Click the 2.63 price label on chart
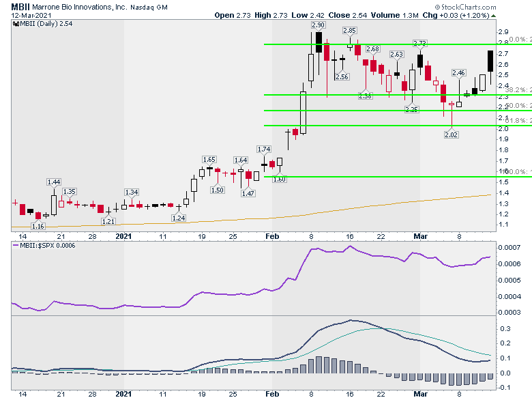Image resolution: width=532 pixels, height=400 pixels. [396, 55]
